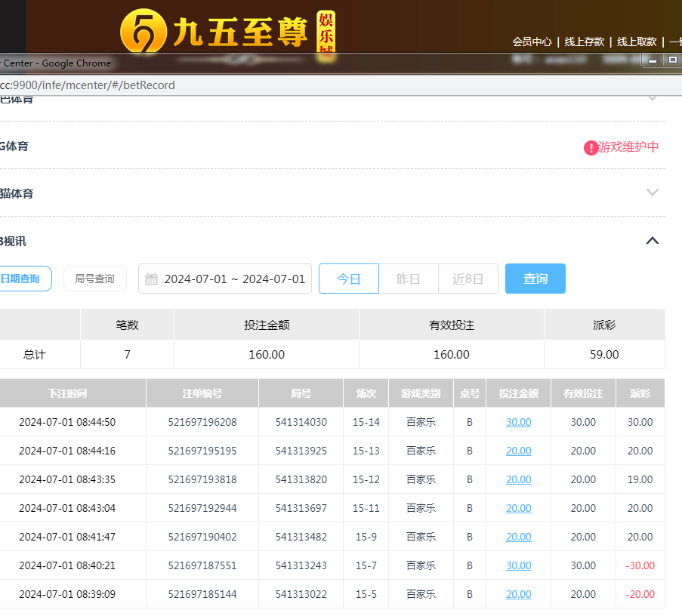Open the 会员中心 link in header

click(532, 42)
